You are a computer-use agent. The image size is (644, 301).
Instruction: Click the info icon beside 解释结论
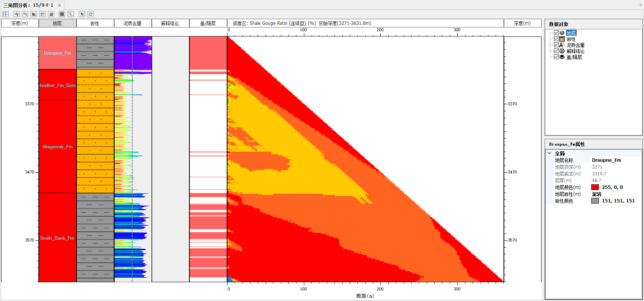(562, 51)
